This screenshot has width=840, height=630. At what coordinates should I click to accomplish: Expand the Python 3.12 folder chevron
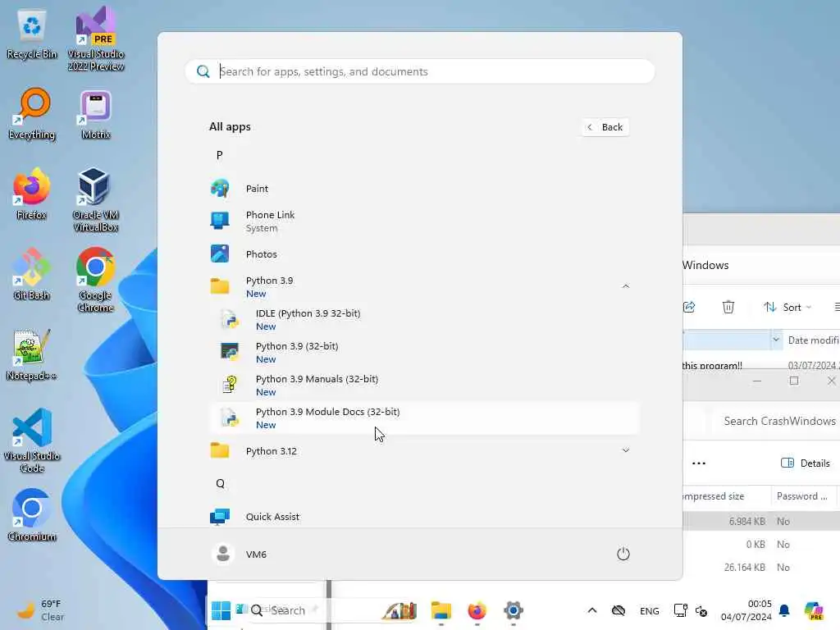pyautogui.click(x=625, y=450)
